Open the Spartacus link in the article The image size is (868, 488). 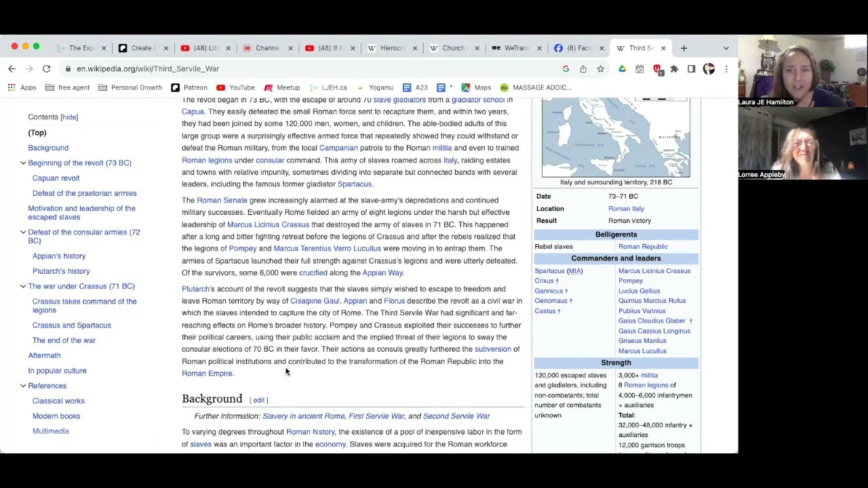click(x=354, y=184)
